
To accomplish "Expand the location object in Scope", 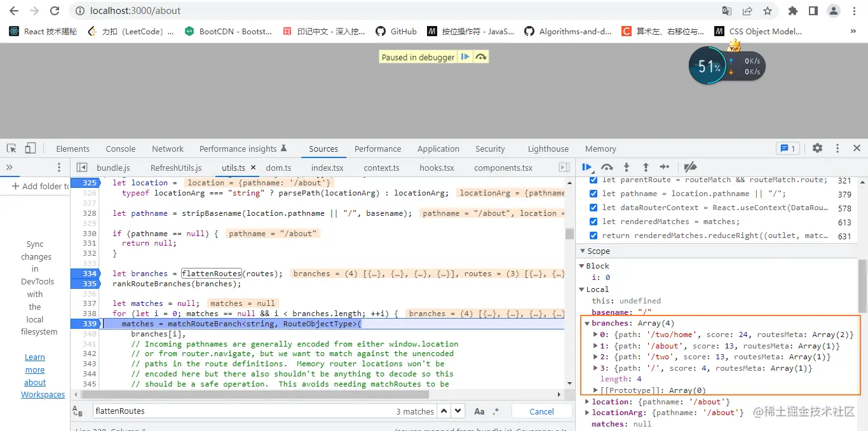I will pyautogui.click(x=587, y=401).
